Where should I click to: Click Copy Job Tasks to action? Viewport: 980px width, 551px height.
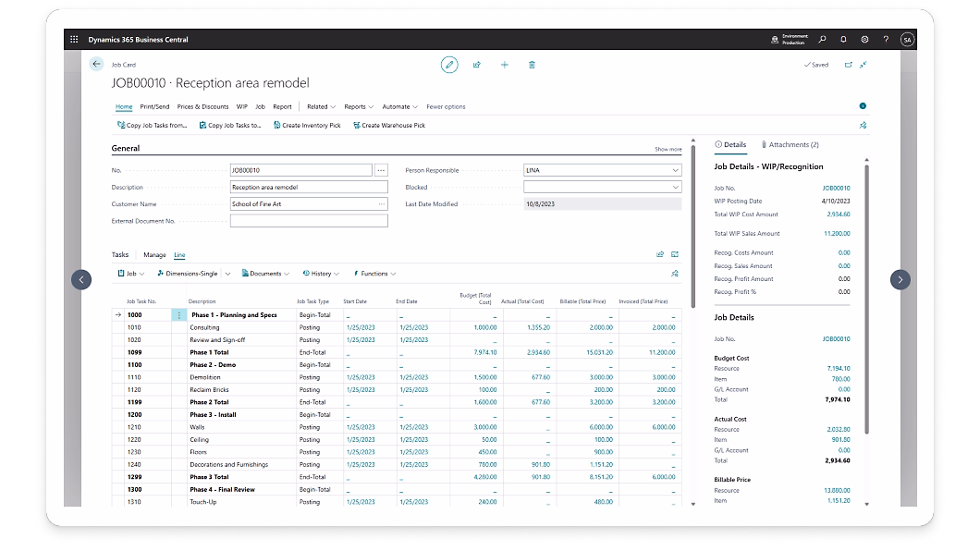(x=230, y=126)
